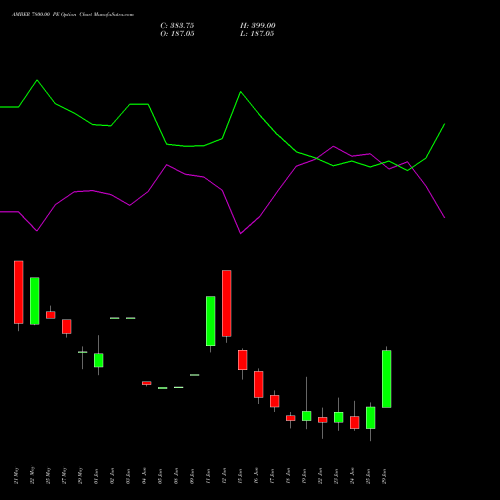Select the 29 May date label
The height and width of the screenshot is (500, 500).
coord(81,476)
